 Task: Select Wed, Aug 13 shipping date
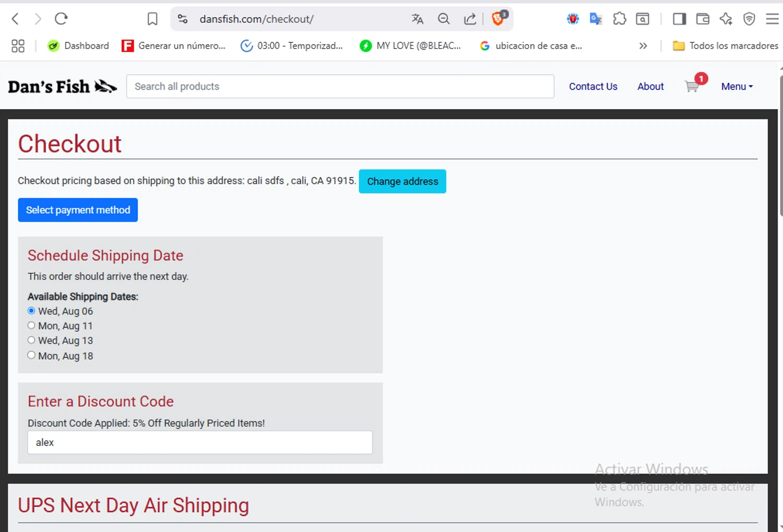coord(31,340)
